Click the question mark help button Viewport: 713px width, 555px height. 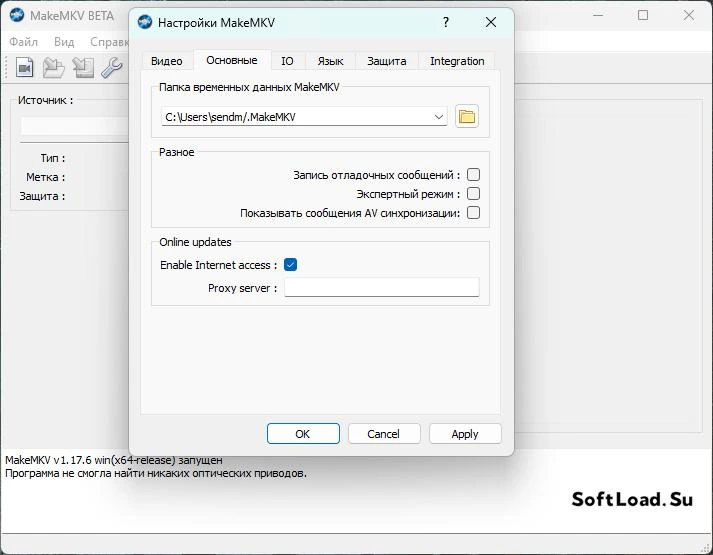446,22
